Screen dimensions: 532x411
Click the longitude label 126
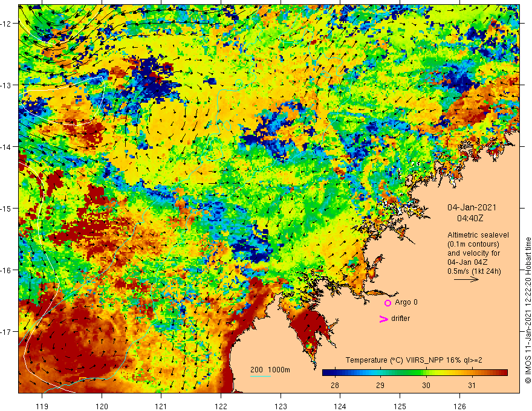[x=459, y=406]
